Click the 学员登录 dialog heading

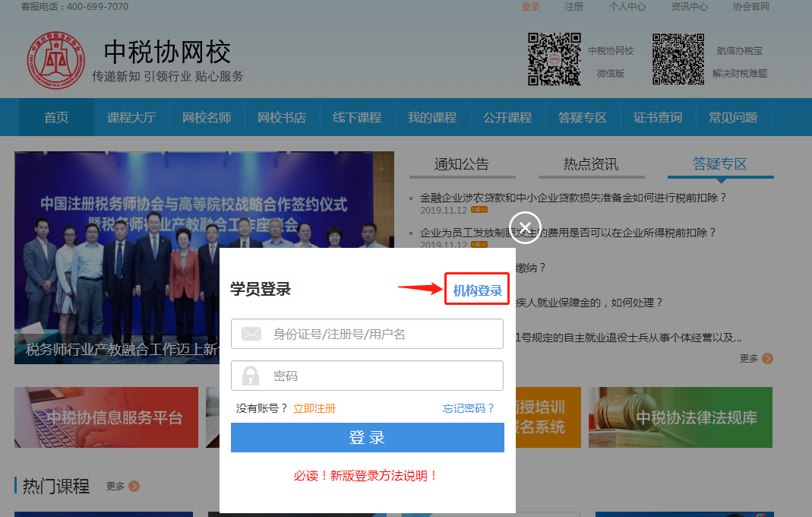[261, 289]
